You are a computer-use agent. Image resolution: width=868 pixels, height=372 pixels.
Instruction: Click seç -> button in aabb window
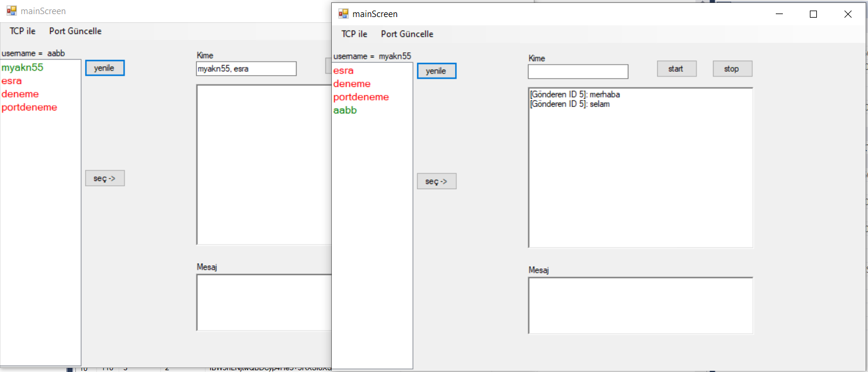coord(105,179)
